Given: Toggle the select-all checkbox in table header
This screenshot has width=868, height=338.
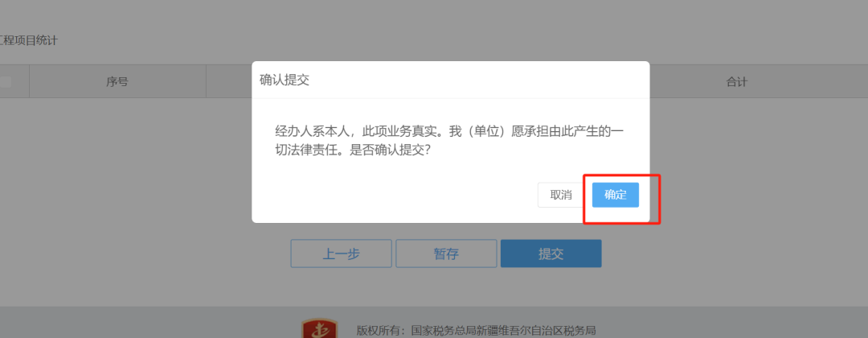Looking at the screenshot, I should point(5,81).
